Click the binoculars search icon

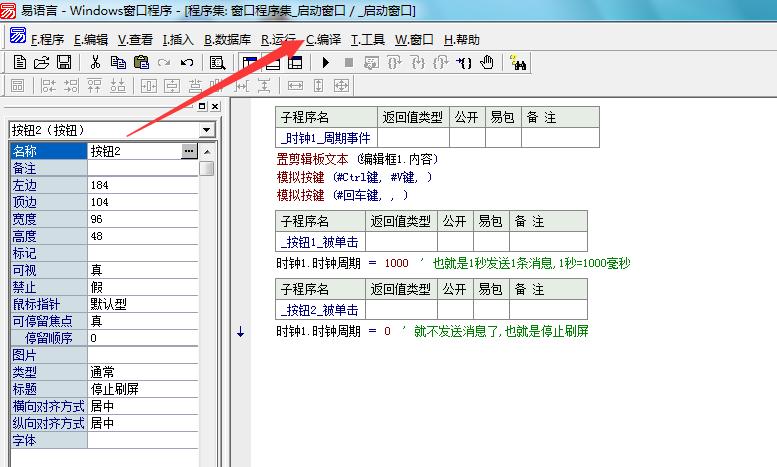(x=519, y=63)
